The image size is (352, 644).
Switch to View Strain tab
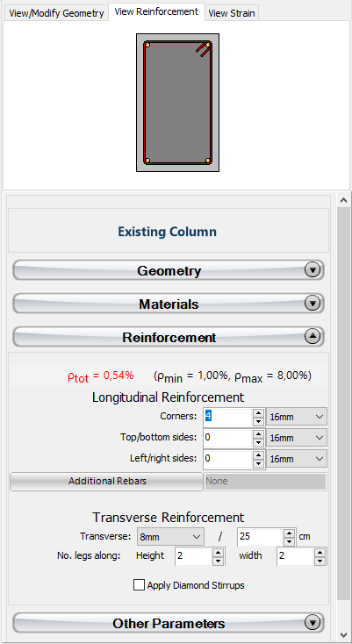click(x=232, y=13)
